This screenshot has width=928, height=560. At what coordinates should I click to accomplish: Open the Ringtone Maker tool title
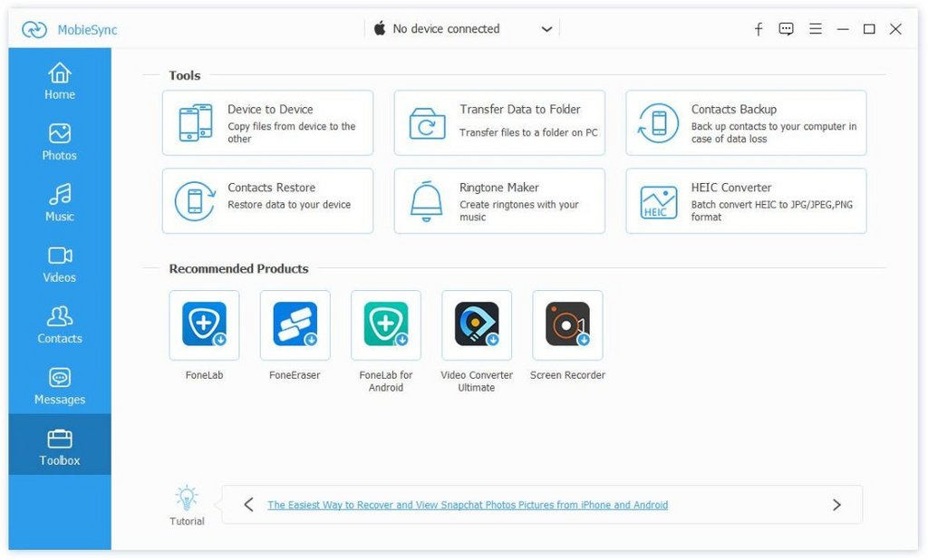[499, 188]
